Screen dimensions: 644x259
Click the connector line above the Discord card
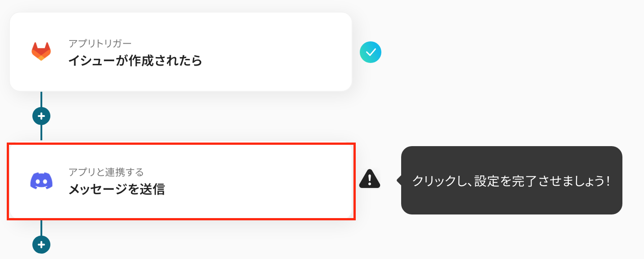[41, 133]
